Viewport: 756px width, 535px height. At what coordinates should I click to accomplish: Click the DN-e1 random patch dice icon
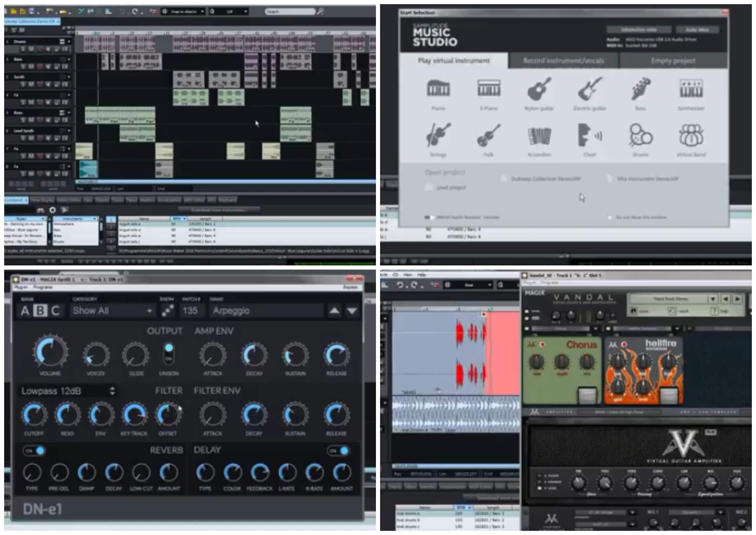pos(168,311)
